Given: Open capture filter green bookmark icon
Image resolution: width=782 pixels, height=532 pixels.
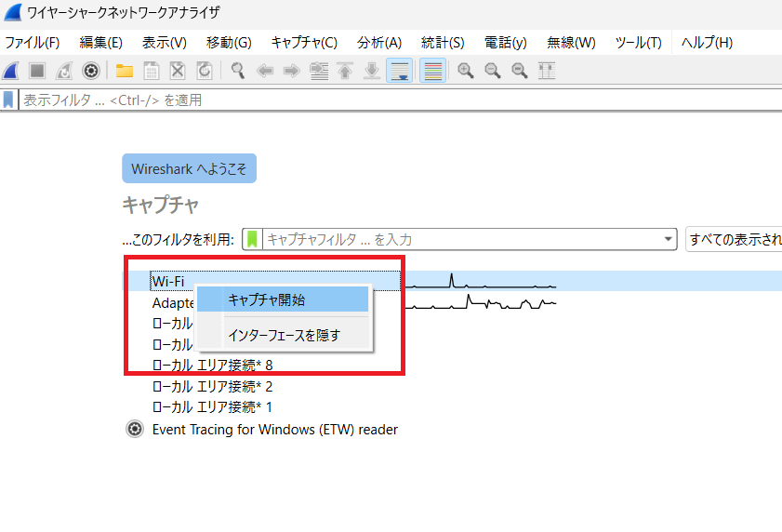Looking at the screenshot, I should pos(252,240).
